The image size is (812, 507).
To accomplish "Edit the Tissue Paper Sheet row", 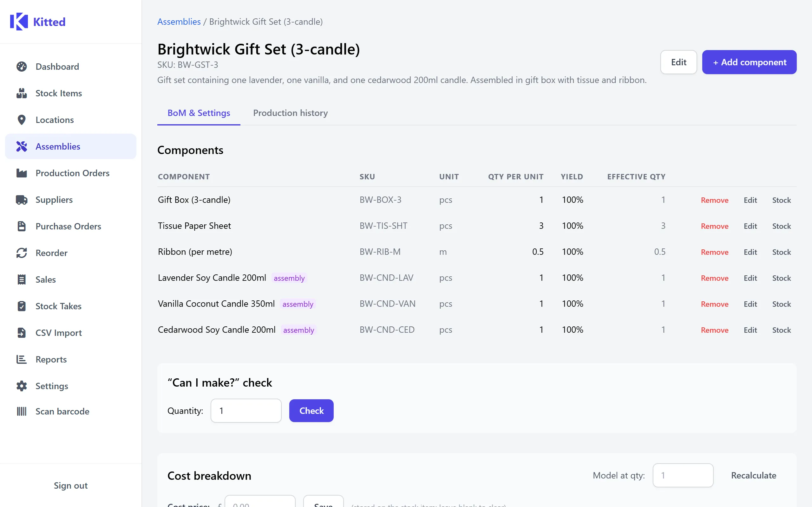I will click(x=750, y=226).
